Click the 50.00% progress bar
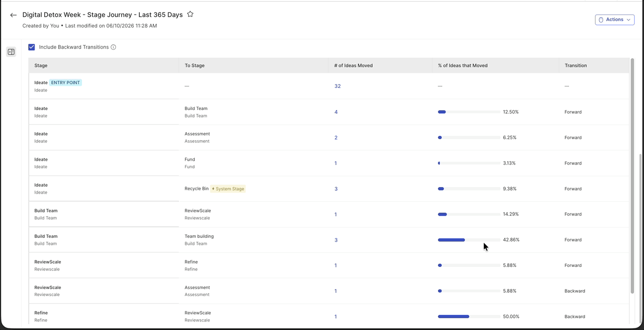 [469, 317]
